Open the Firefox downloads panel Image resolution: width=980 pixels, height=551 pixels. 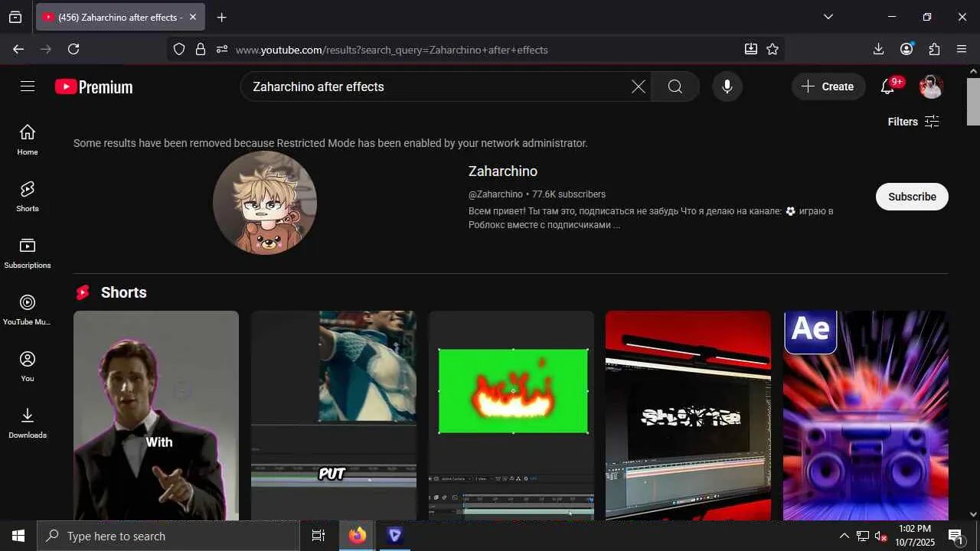[x=878, y=49]
